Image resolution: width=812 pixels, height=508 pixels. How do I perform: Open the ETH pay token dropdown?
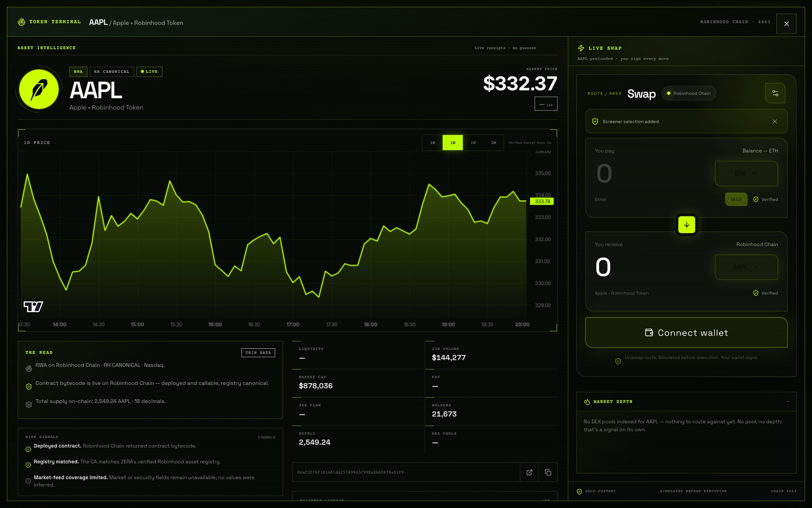[x=746, y=173]
